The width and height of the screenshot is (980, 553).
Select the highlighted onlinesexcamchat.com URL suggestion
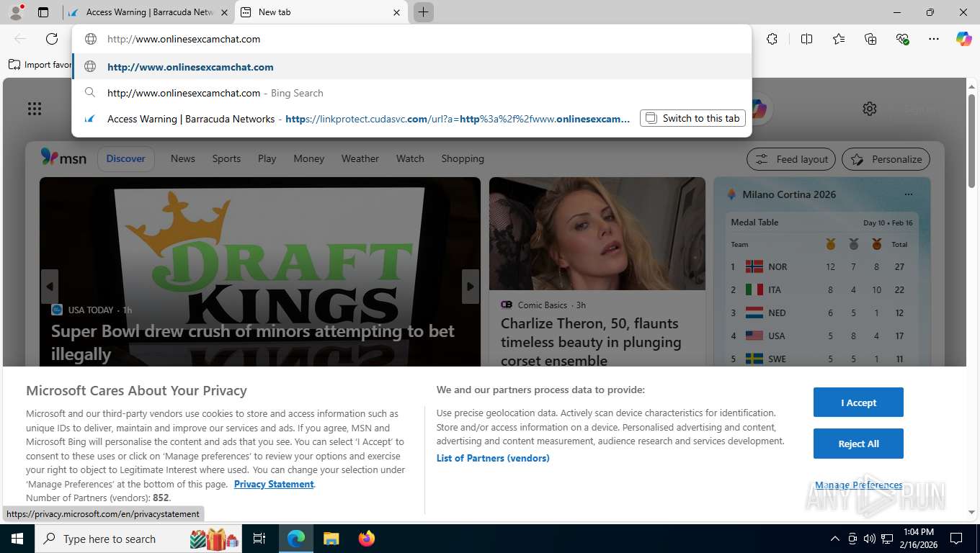pyautogui.click(x=411, y=67)
